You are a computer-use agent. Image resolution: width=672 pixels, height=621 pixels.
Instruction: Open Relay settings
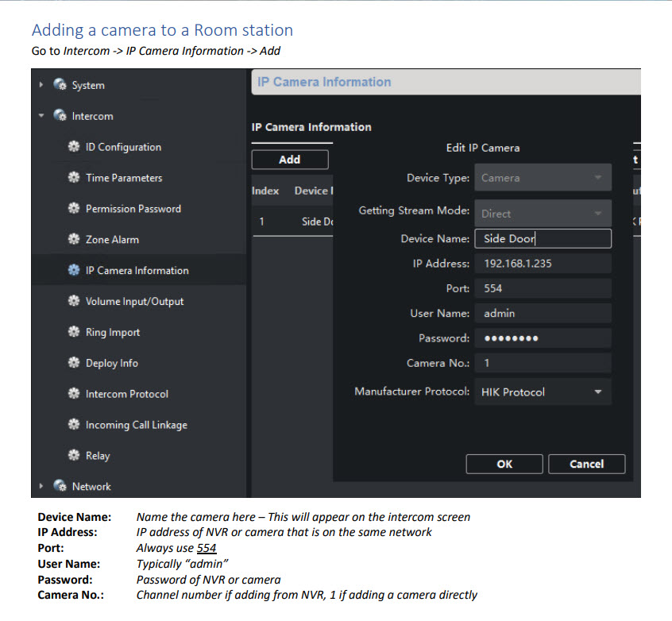(x=98, y=456)
